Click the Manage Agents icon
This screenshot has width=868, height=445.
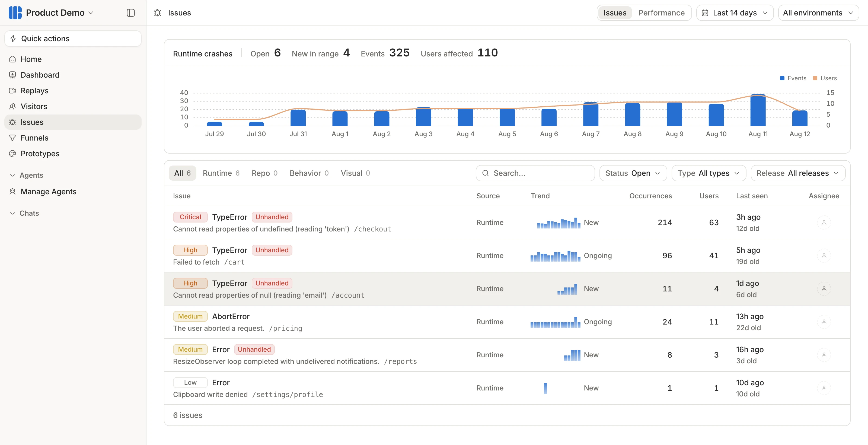coord(12,192)
